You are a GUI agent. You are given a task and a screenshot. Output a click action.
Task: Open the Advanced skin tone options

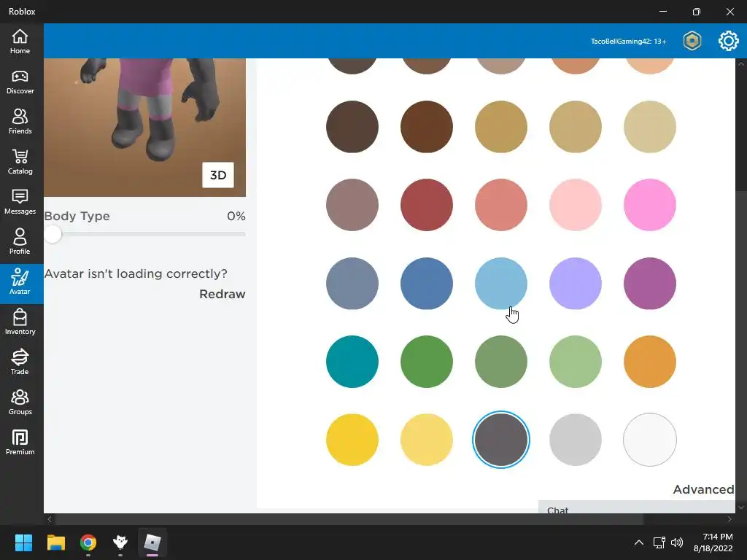point(703,489)
